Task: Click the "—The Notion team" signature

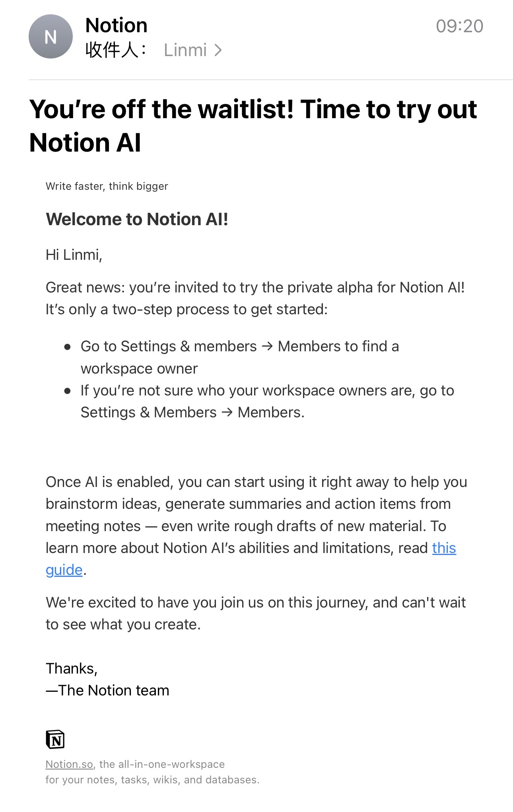Action: (108, 690)
